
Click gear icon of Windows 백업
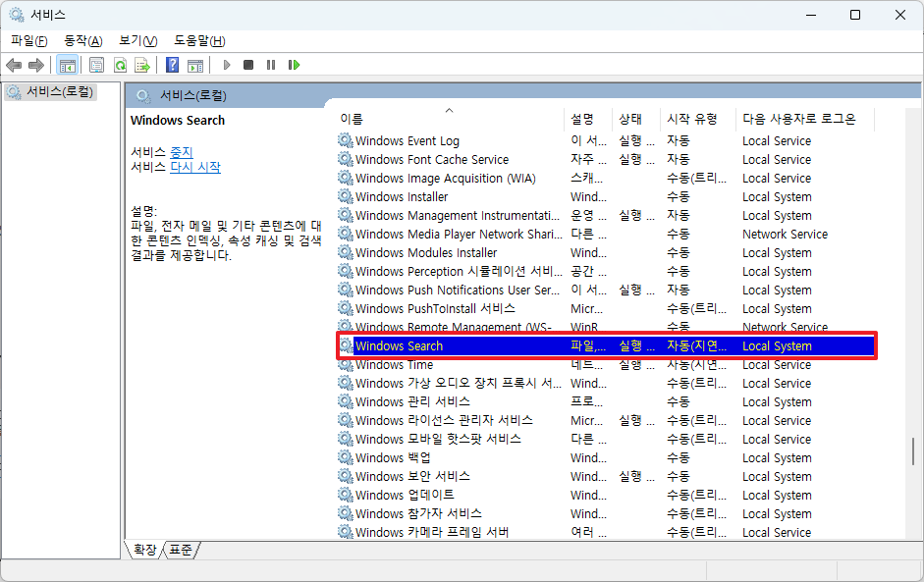tap(345, 457)
